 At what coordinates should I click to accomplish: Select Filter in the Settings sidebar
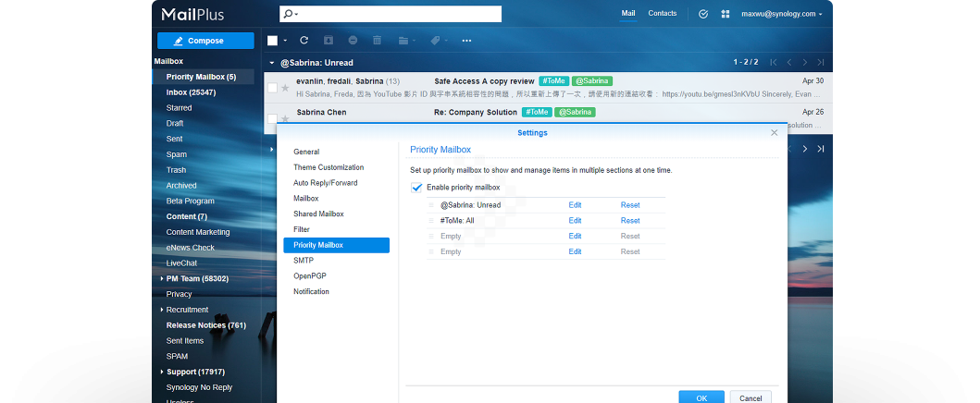302,229
